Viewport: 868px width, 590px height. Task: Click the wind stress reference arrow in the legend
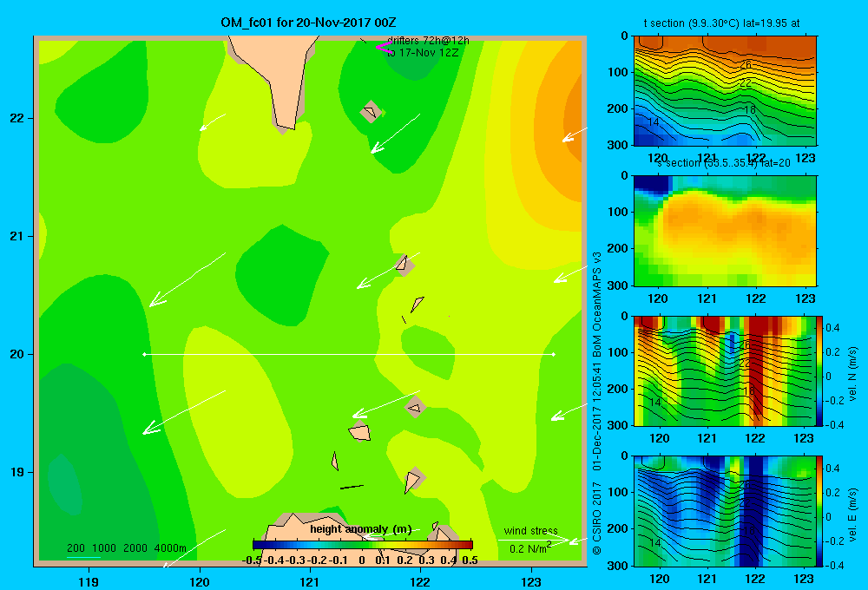(x=534, y=540)
